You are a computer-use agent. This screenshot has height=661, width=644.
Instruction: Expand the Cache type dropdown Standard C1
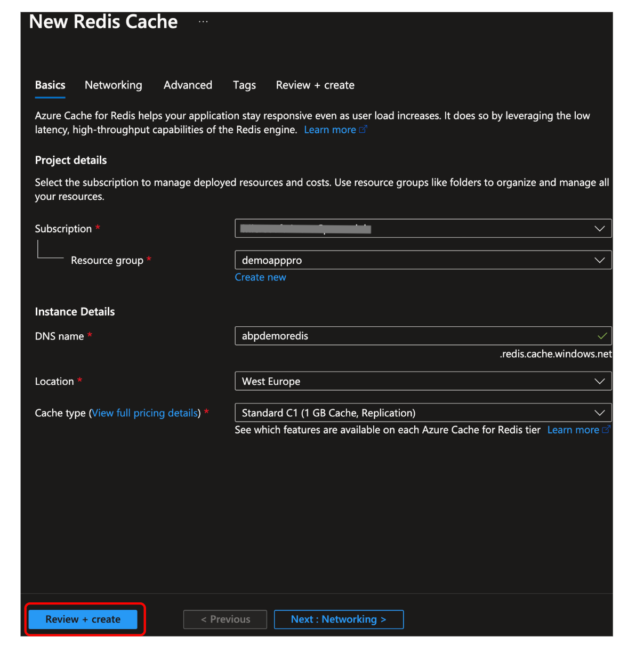point(423,413)
